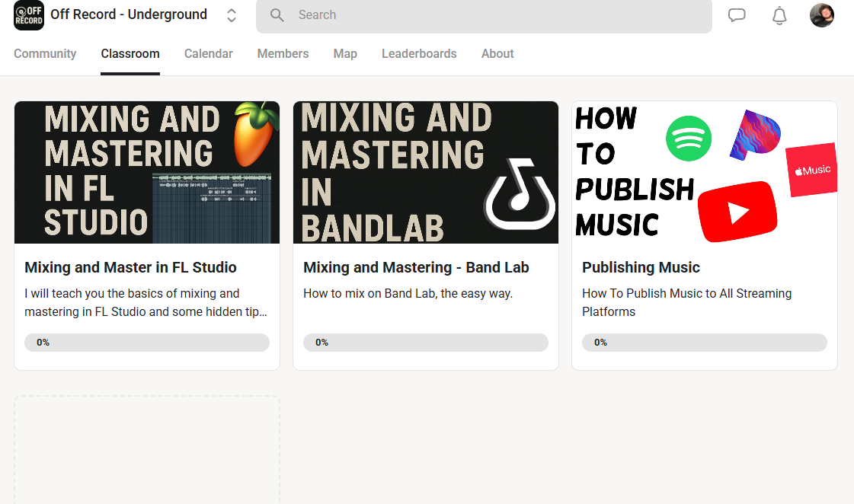Click the Off Record community logo
This screenshot has height=504, width=854.
click(x=29, y=15)
